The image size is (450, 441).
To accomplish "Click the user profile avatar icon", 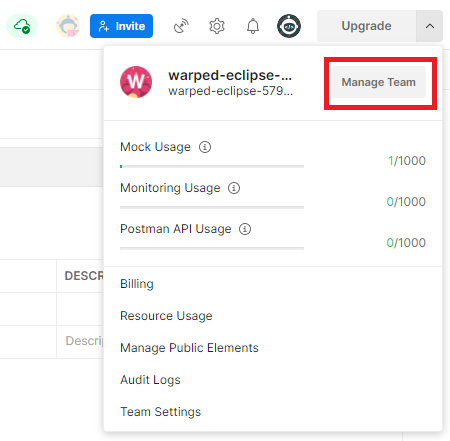I will coord(289,26).
